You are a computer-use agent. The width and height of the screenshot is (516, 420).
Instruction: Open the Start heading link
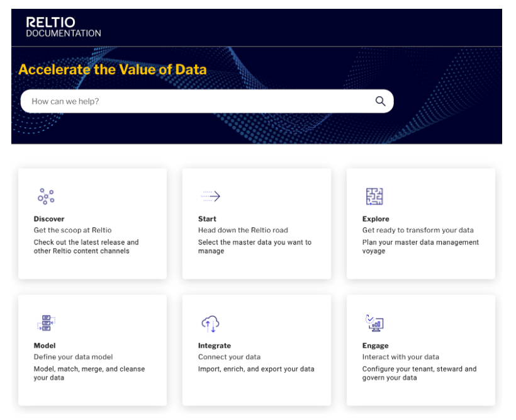tap(207, 219)
